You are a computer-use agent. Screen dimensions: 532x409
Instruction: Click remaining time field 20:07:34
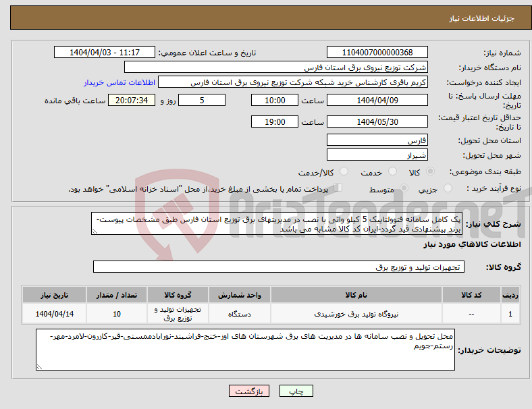[132, 100]
